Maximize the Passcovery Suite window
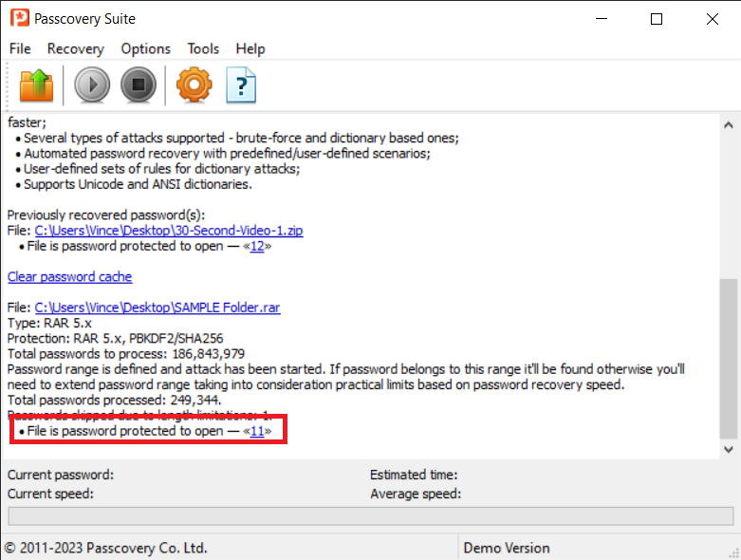 (x=657, y=19)
